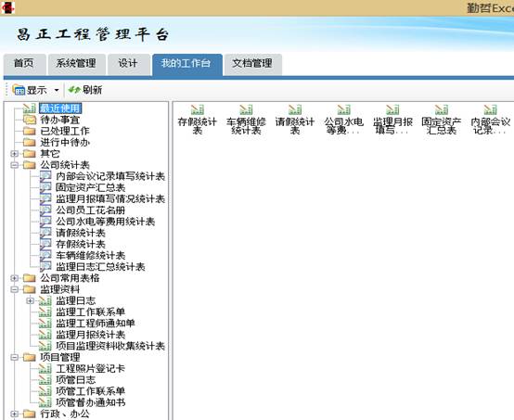
Task: Select 项管督办通知书 tree item
Action: point(91,402)
